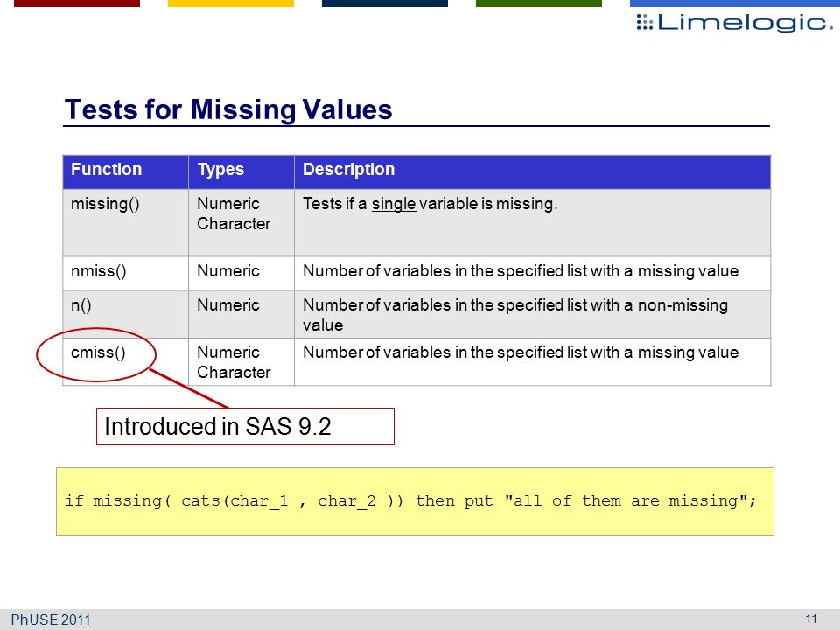Viewport: 840px width, 630px height.
Task: Select the nmiss() function cell
Action: (x=125, y=273)
